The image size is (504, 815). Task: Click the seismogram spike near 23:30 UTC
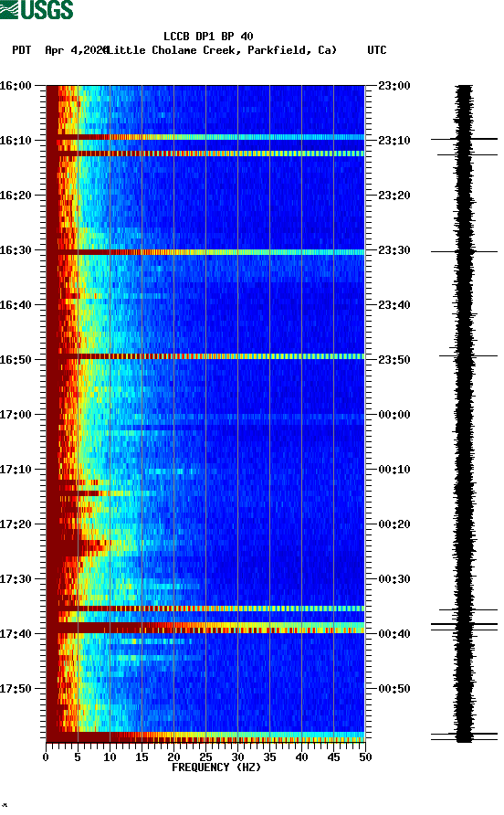[x=464, y=251]
